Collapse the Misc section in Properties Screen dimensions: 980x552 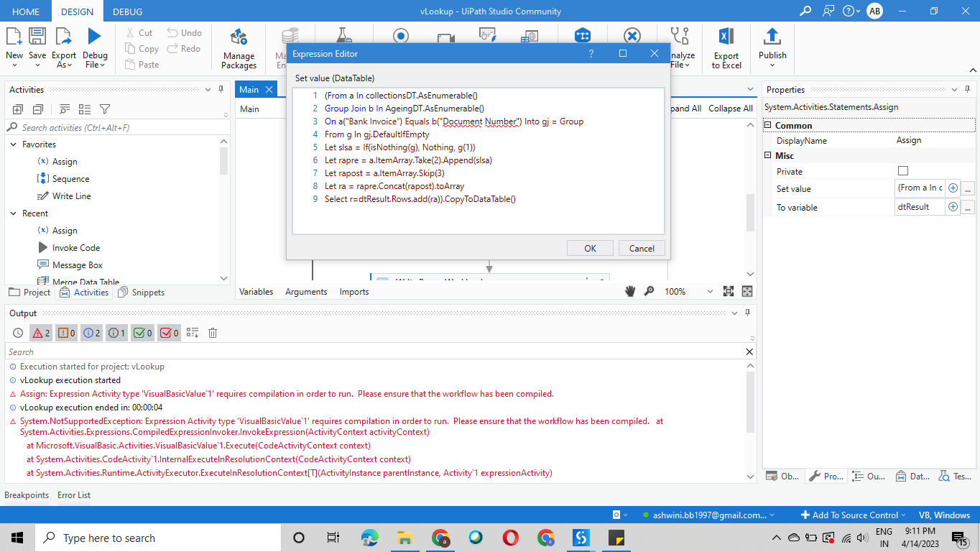point(768,155)
